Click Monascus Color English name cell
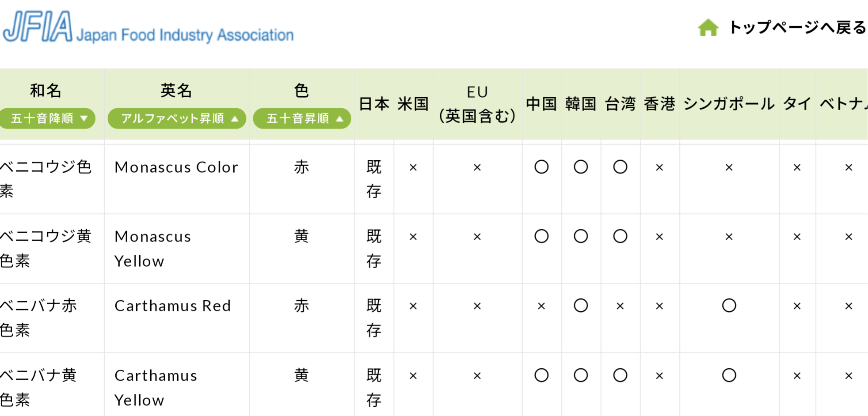 [x=176, y=167]
